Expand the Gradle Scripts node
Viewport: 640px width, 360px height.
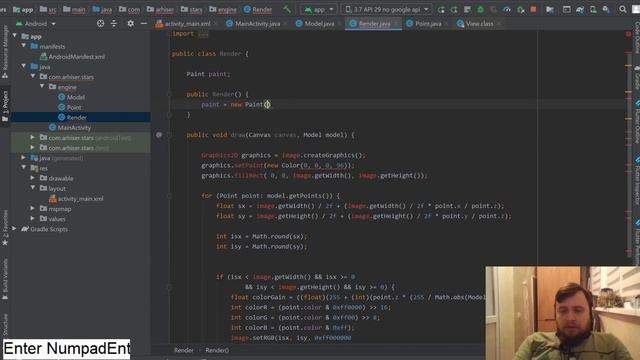tap(15, 229)
